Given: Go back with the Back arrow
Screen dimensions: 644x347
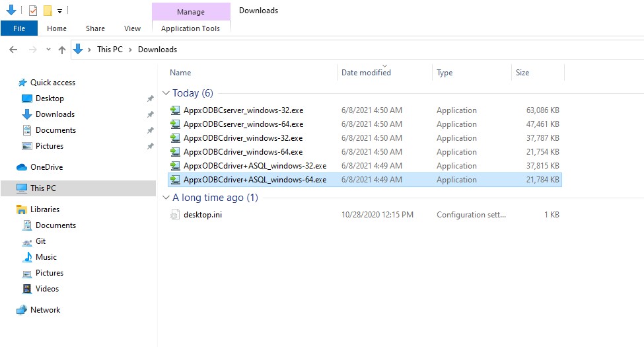Looking at the screenshot, I should tap(14, 50).
